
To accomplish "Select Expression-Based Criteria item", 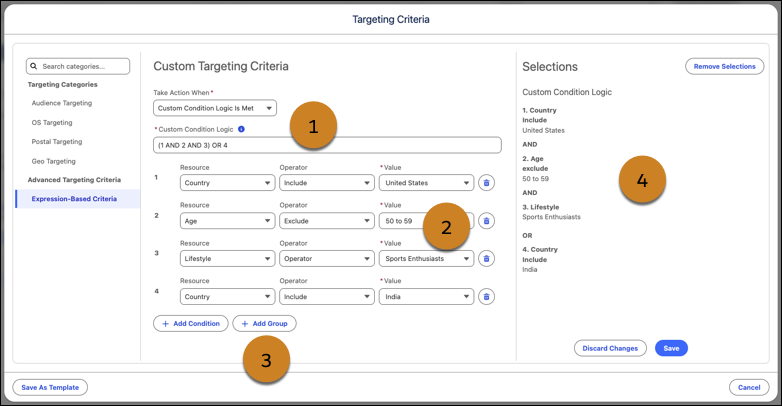I will 78,199.
